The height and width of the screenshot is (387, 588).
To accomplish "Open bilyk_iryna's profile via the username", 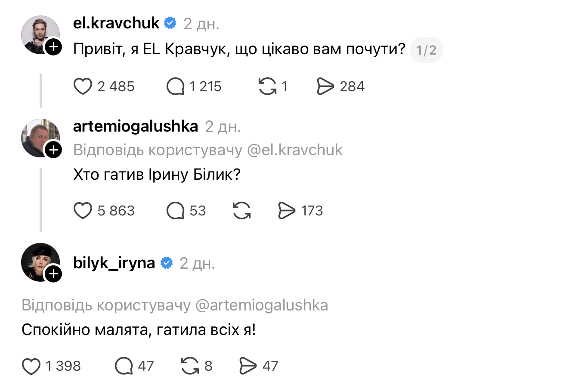I will (x=114, y=263).
